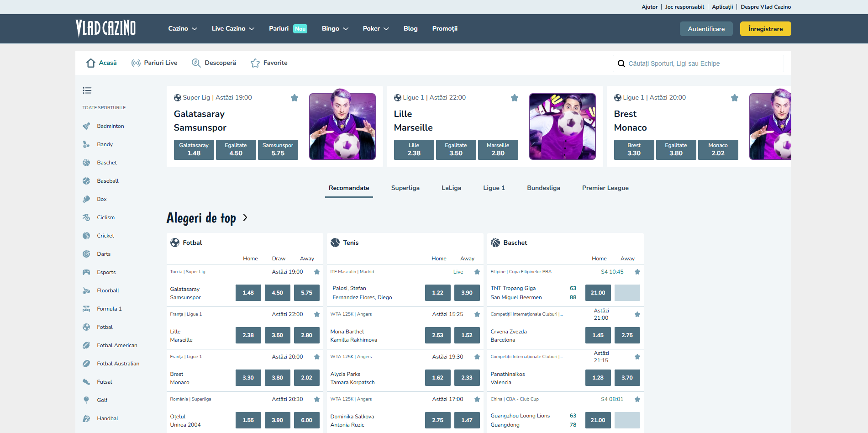Click the Formula 1 sidebar icon
Viewport: 868px width, 433px height.
pyautogui.click(x=86, y=309)
